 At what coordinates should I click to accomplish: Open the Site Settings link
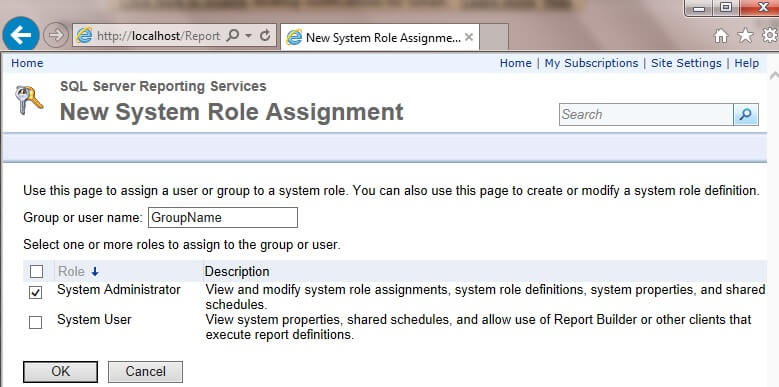[686, 63]
